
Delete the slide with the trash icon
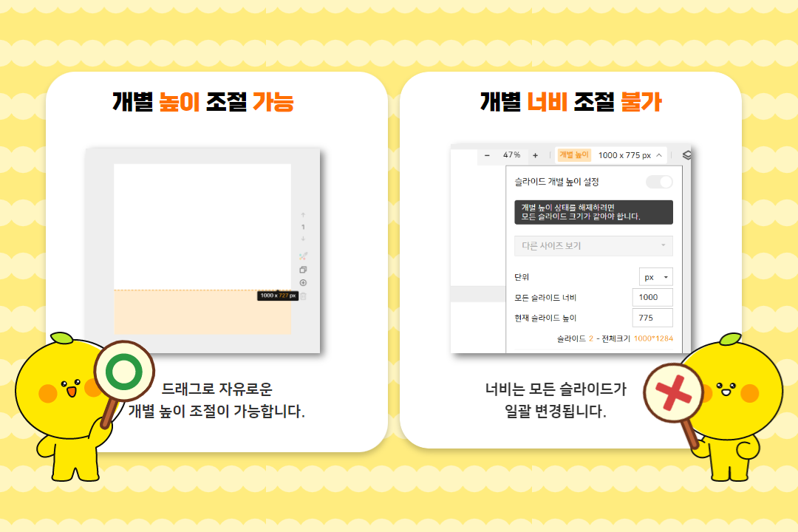click(304, 296)
